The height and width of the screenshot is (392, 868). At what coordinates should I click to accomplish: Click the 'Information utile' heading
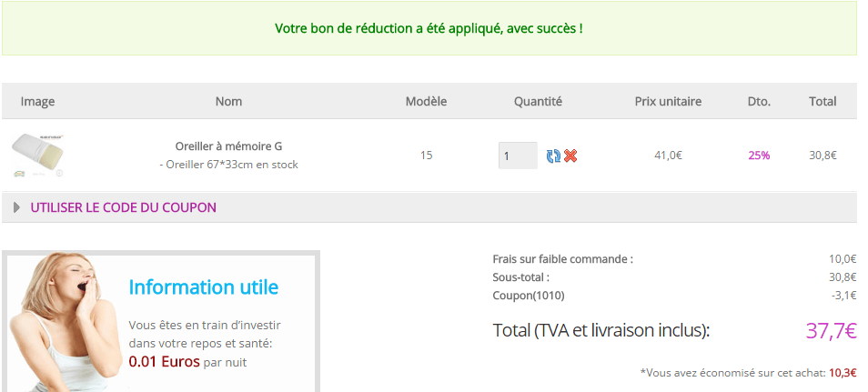coord(203,287)
